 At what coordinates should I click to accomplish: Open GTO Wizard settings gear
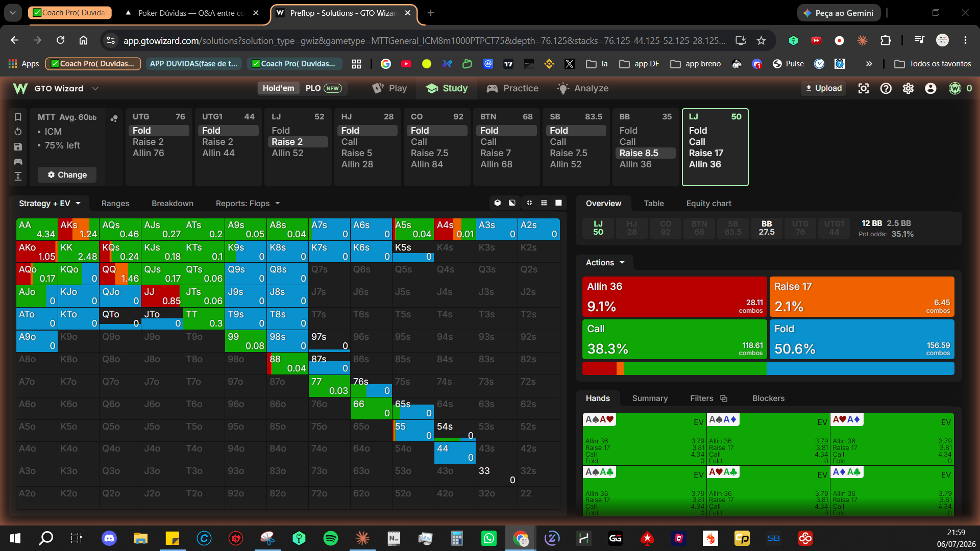pyautogui.click(x=908, y=88)
